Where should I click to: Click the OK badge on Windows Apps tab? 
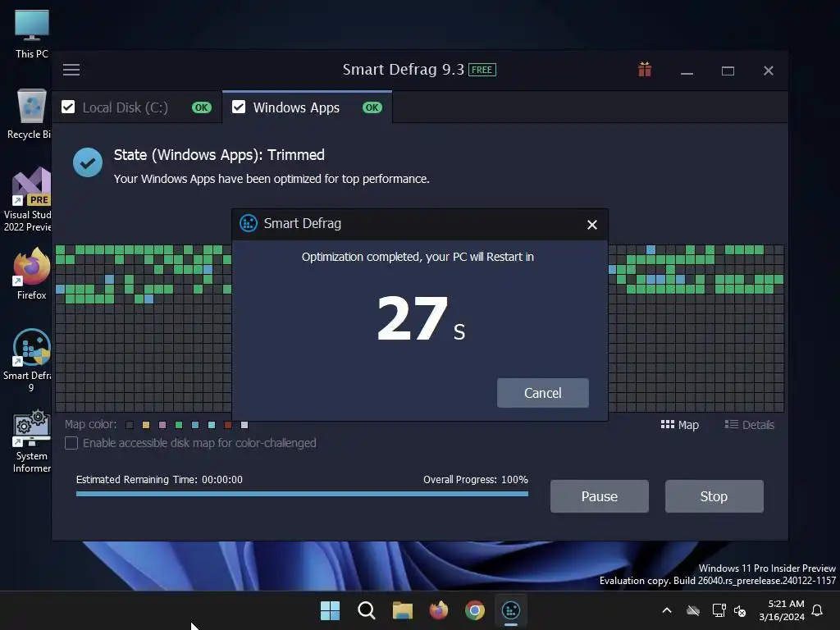pyautogui.click(x=372, y=107)
